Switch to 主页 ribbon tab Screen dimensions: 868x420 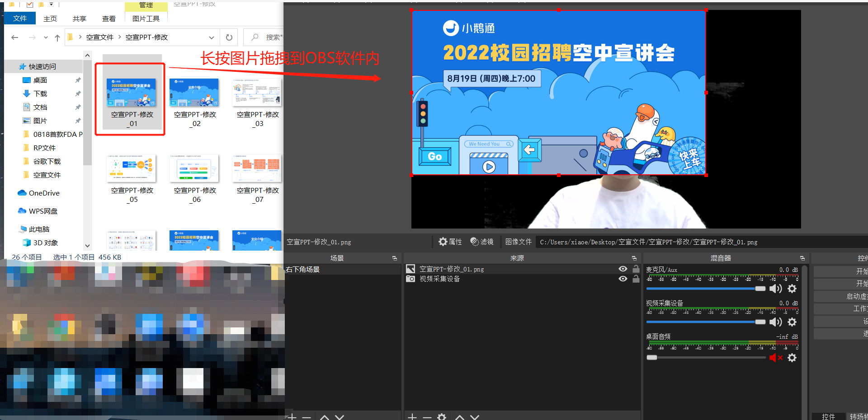[x=50, y=19]
